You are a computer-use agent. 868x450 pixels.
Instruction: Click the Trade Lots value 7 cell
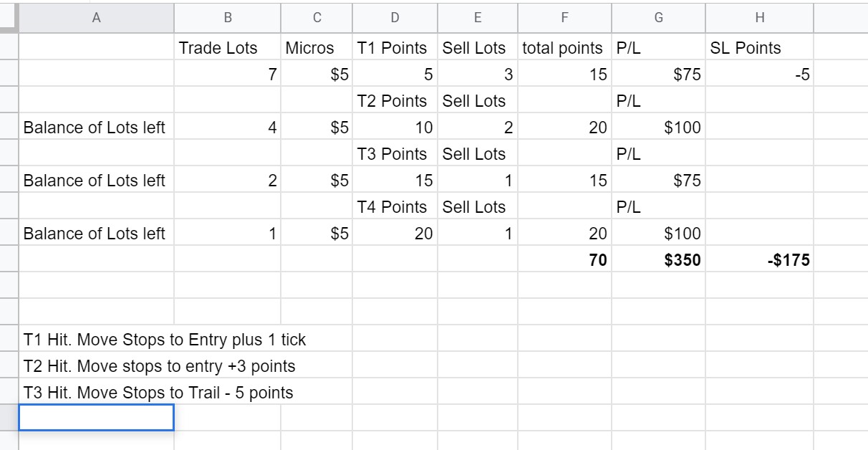(227, 75)
